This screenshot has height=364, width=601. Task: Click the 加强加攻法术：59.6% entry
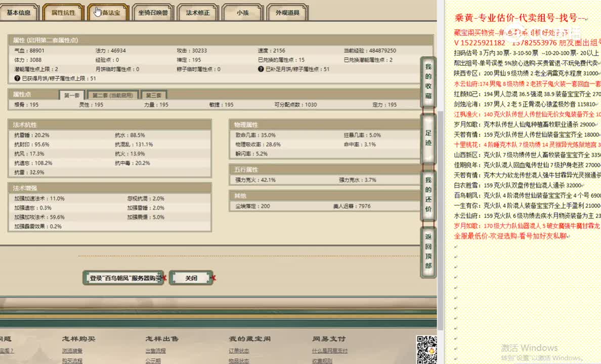[40, 217]
